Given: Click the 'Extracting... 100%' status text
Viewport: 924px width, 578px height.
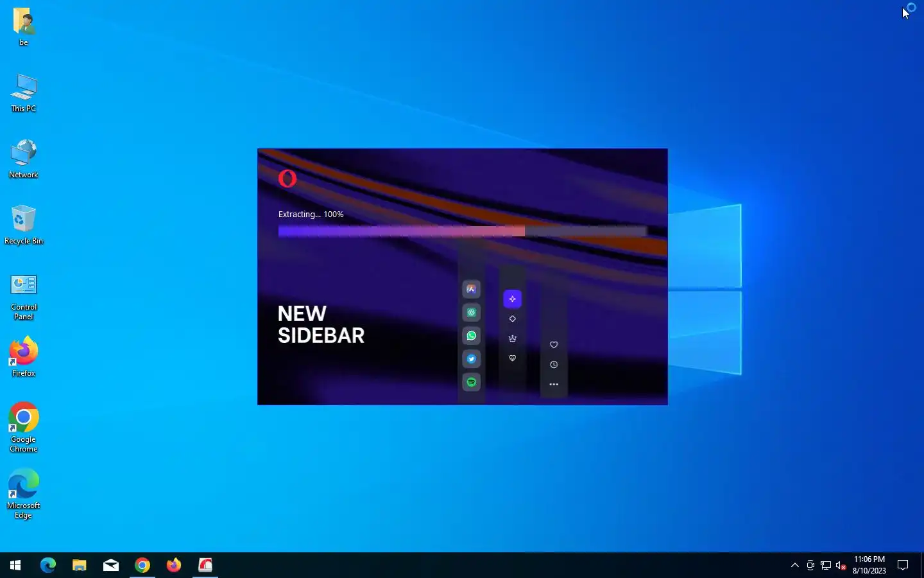Looking at the screenshot, I should click(x=311, y=215).
